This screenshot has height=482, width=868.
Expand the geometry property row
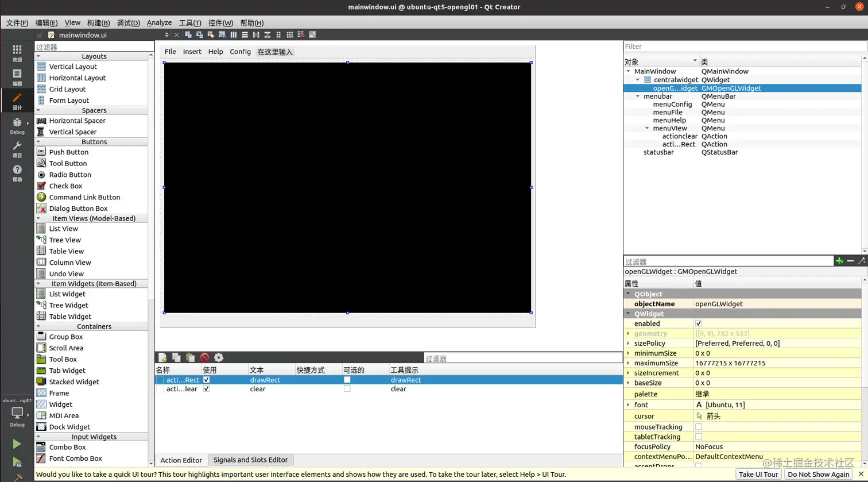[x=629, y=334]
